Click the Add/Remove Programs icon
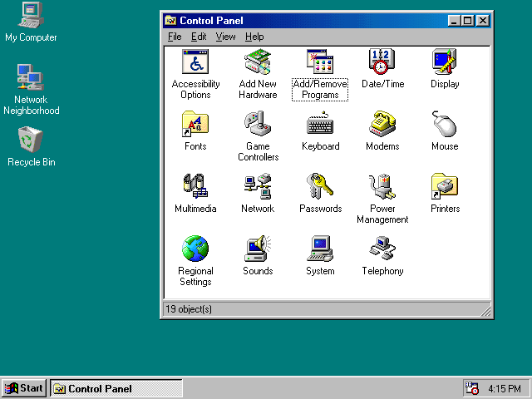The height and width of the screenshot is (399, 532). pyautogui.click(x=320, y=62)
